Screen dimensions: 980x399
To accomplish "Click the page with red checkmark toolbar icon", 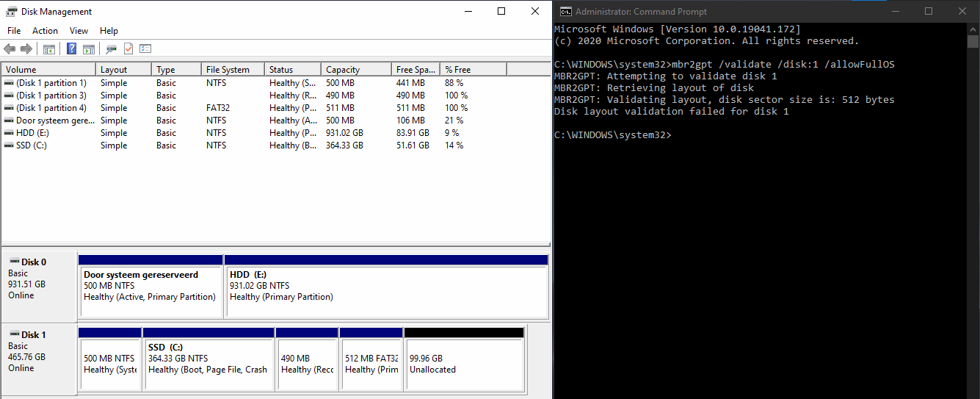I will [128, 49].
